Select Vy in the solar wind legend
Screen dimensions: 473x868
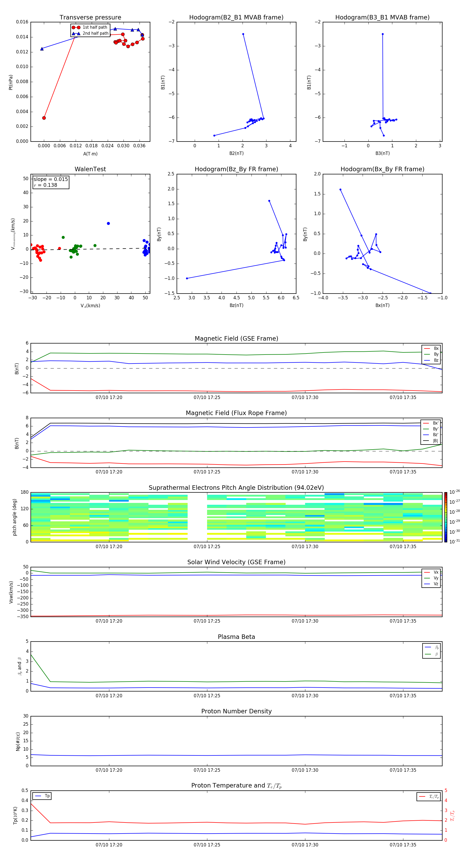[431, 578]
